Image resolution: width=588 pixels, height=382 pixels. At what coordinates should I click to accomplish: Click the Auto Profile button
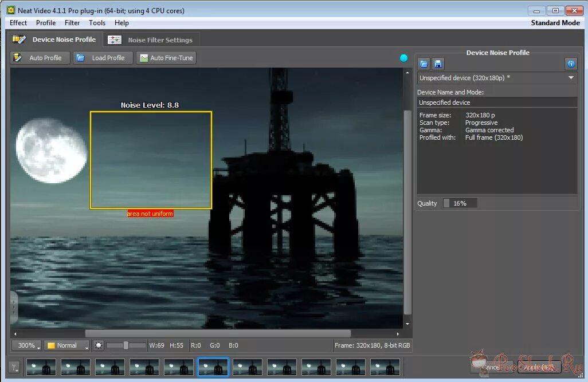[40, 58]
